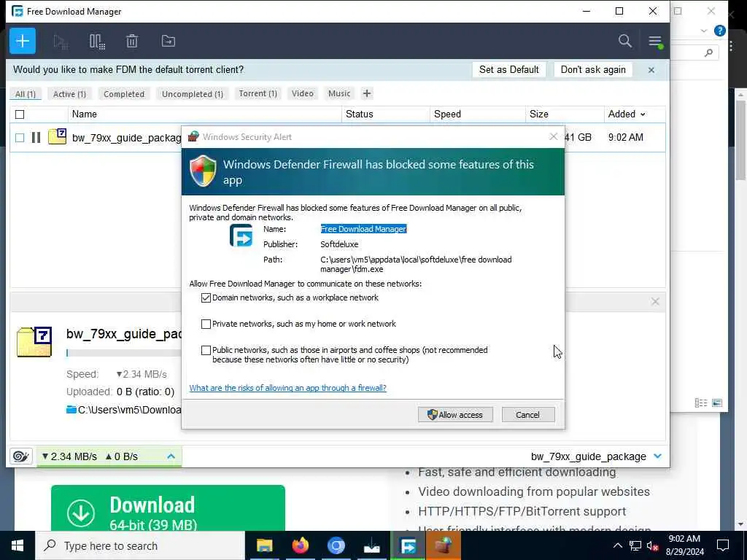The width and height of the screenshot is (747, 560).
Task: Switch to All (1) tab
Action: click(26, 94)
